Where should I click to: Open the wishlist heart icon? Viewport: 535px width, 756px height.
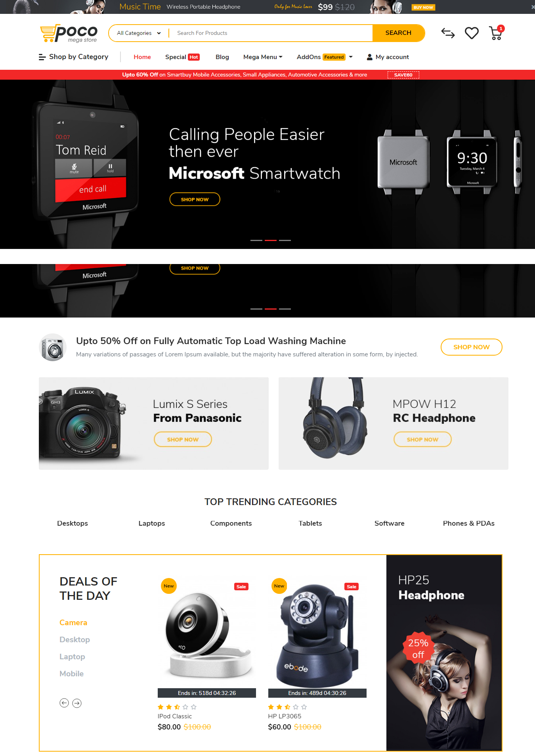click(x=472, y=33)
